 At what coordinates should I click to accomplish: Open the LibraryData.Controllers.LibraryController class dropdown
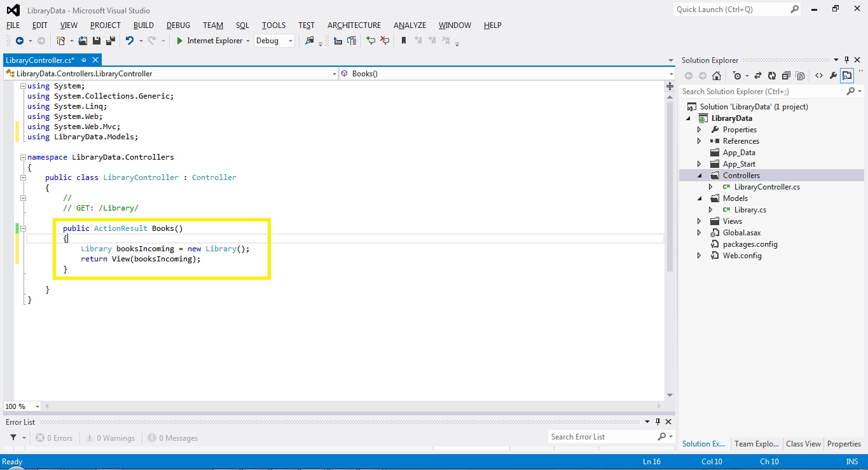tap(334, 74)
